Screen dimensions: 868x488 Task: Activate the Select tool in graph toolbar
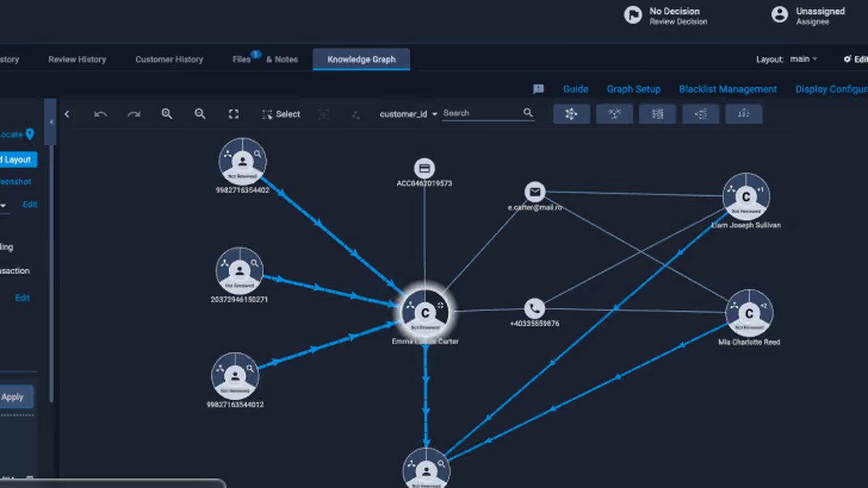pyautogui.click(x=281, y=114)
